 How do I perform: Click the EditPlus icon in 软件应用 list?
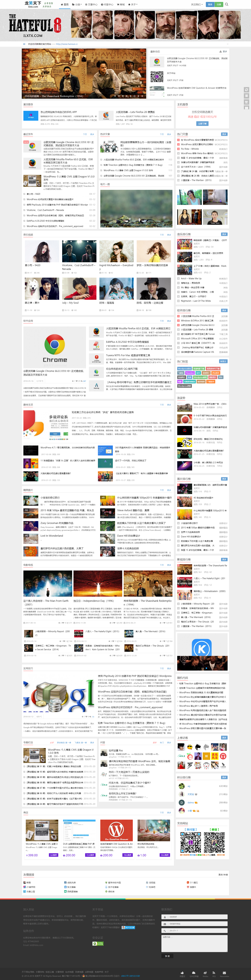(x=96, y=345)
